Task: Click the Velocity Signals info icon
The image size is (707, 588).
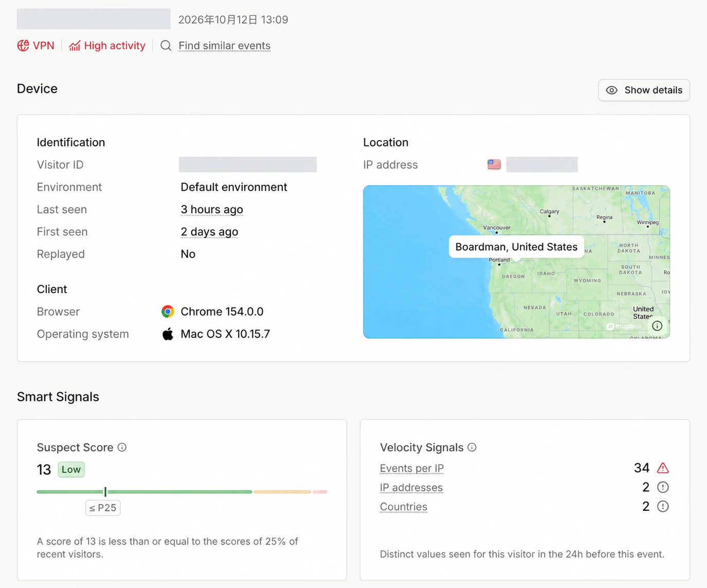Action: coord(472,447)
